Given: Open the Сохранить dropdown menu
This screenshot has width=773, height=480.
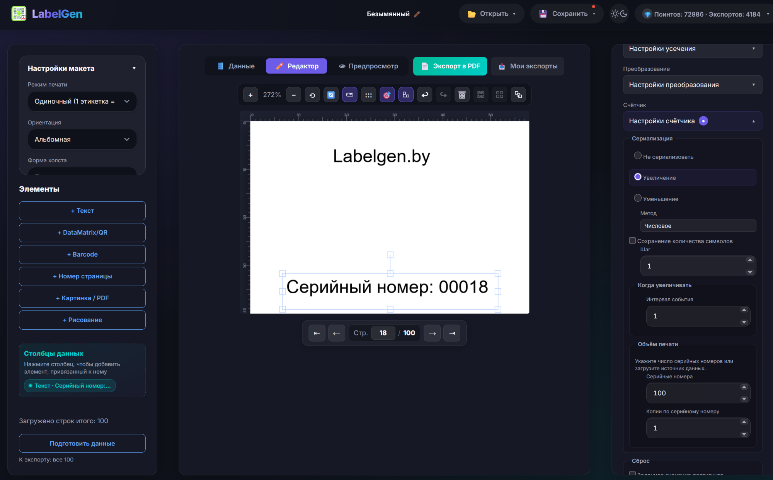Looking at the screenshot, I should click(567, 14).
